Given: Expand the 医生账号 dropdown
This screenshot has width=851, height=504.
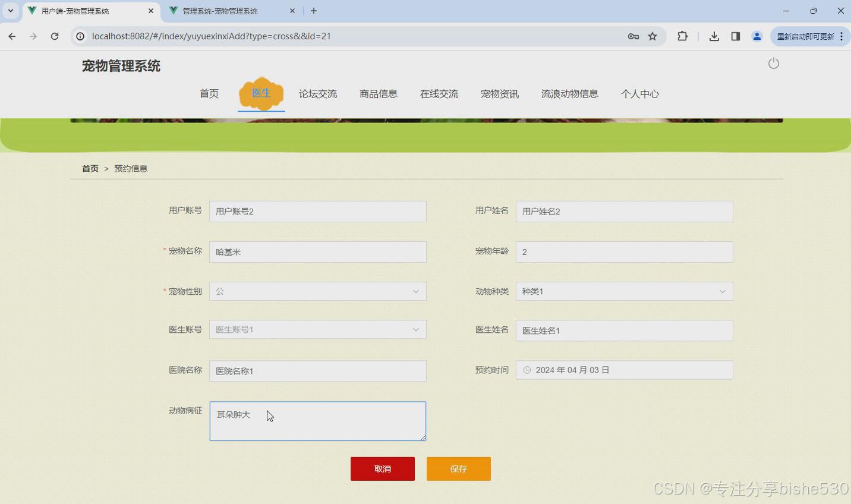Looking at the screenshot, I should [x=415, y=329].
